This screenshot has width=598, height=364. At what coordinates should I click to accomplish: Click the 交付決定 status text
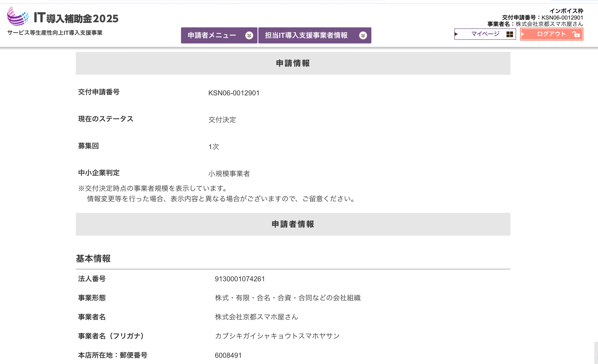(x=222, y=120)
